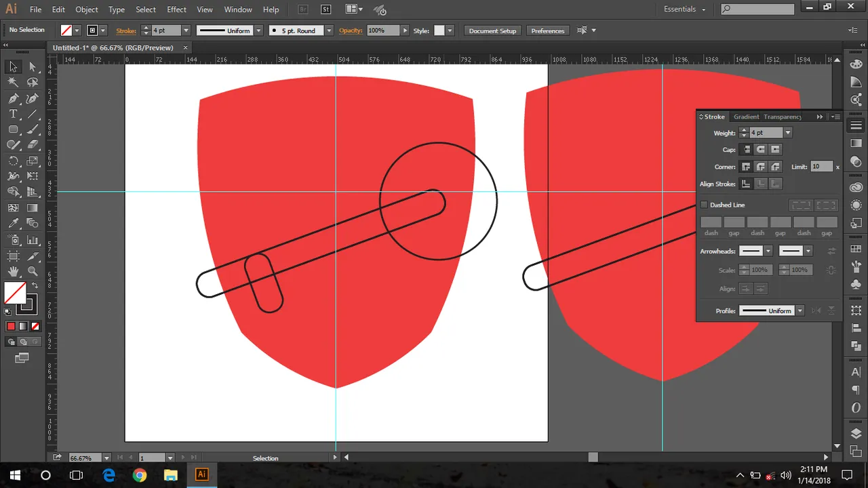Screen dimensions: 868x488
Task: Open stroke weight dropdown in control bar
Action: pos(185,30)
